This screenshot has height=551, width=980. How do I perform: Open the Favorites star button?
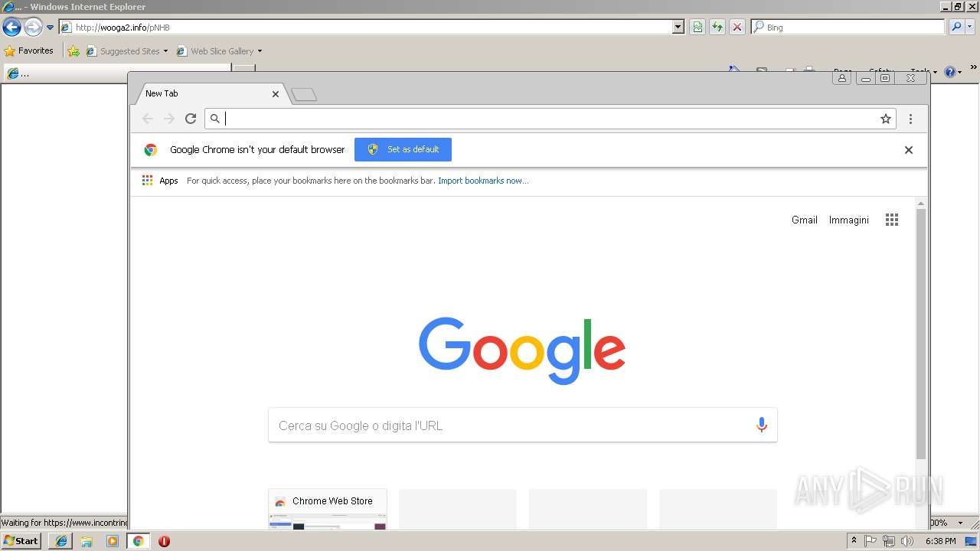pyautogui.click(x=29, y=51)
